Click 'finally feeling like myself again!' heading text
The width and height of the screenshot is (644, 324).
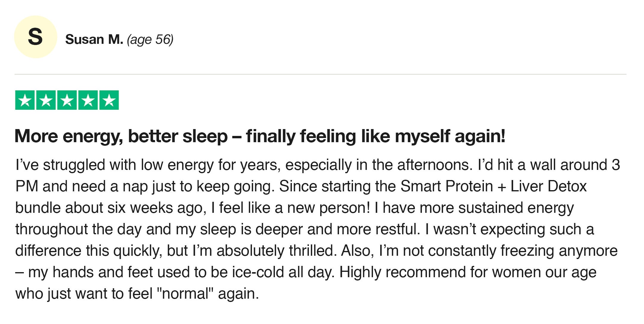(x=376, y=137)
